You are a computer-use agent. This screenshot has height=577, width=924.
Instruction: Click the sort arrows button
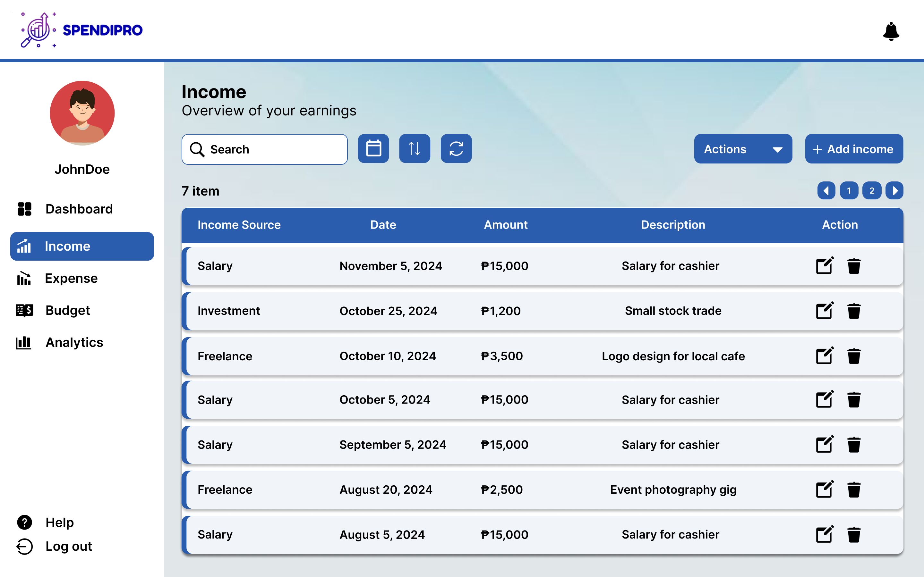click(x=414, y=148)
